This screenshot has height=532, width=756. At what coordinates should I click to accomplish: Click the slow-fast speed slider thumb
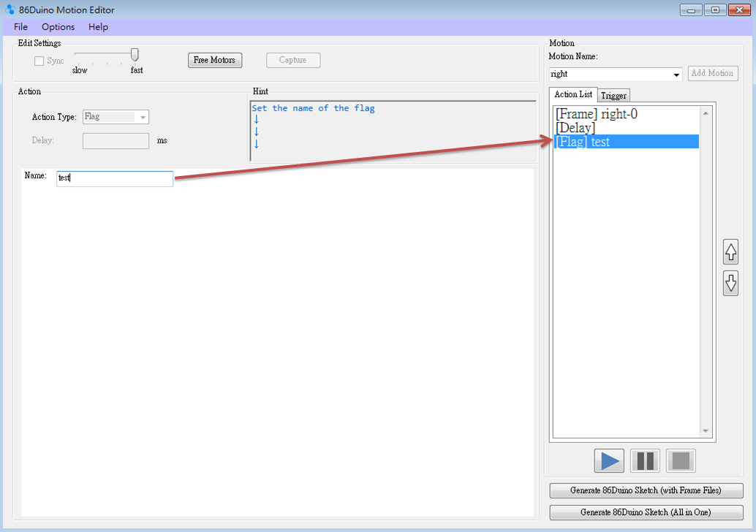(135, 55)
